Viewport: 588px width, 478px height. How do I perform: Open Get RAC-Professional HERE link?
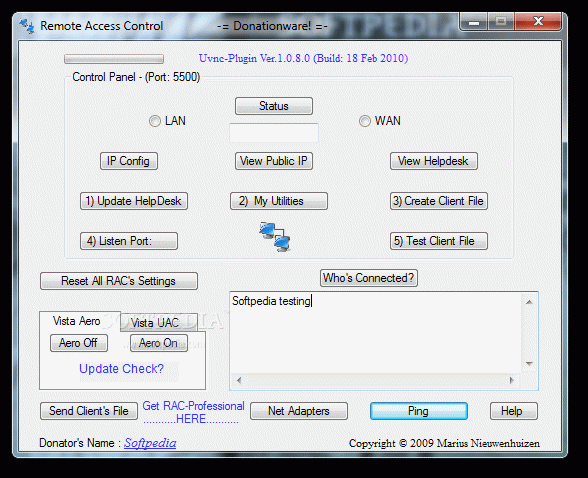[193, 412]
